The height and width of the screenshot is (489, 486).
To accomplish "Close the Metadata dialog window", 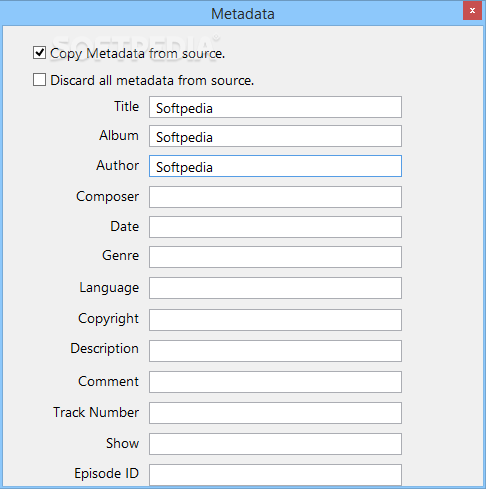I will click(x=472, y=11).
